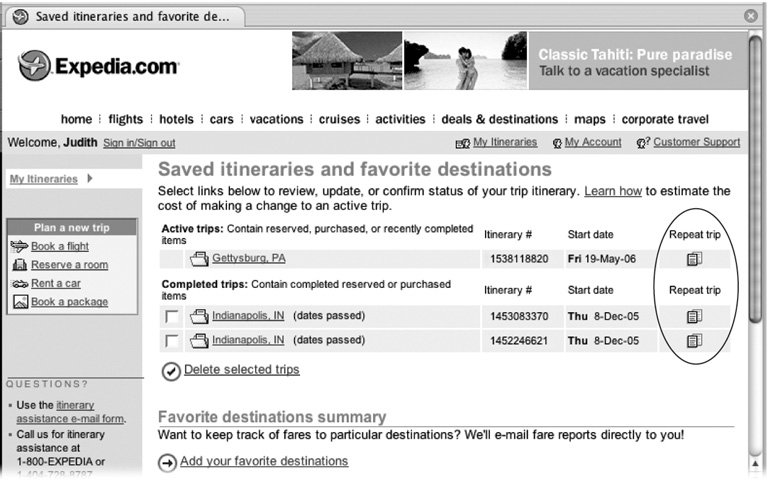
Task: Open the Learn how link
Action: (612, 190)
